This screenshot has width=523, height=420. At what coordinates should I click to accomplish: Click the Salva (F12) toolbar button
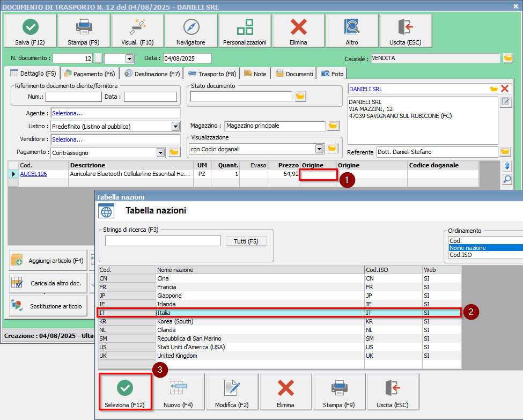pyautogui.click(x=30, y=31)
